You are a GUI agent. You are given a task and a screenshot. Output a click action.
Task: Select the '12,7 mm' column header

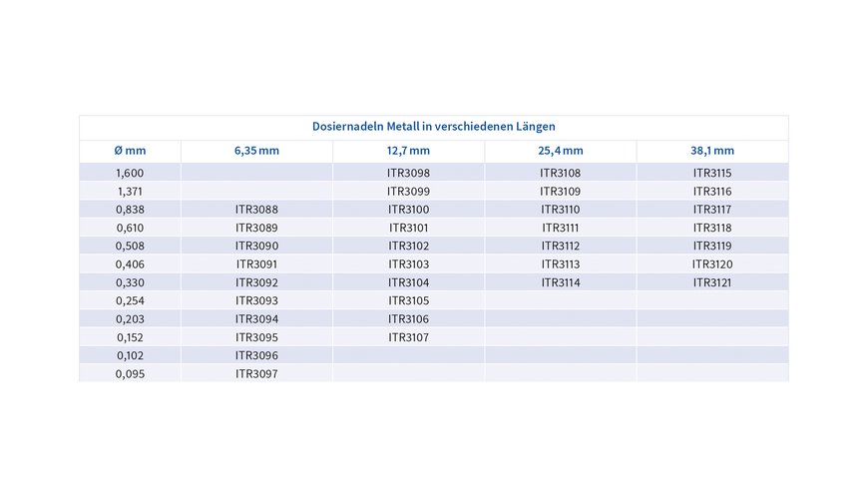pyautogui.click(x=408, y=151)
